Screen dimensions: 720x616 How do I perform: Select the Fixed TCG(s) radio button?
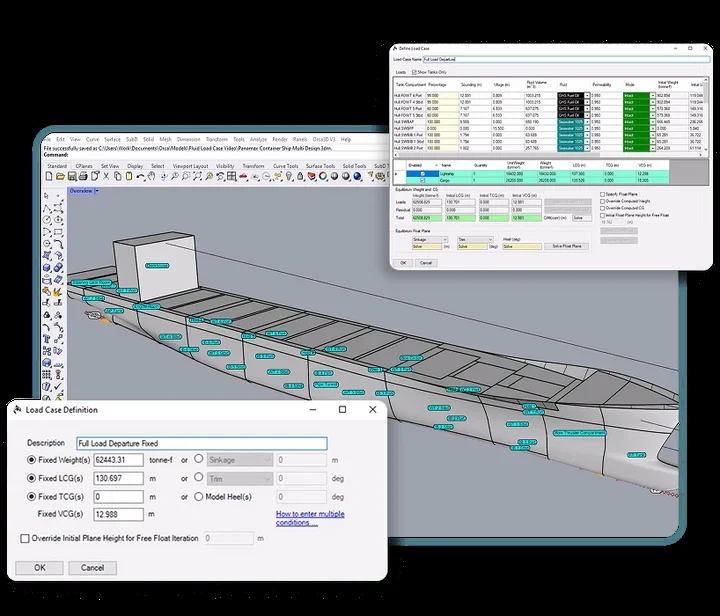click(31, 497)
